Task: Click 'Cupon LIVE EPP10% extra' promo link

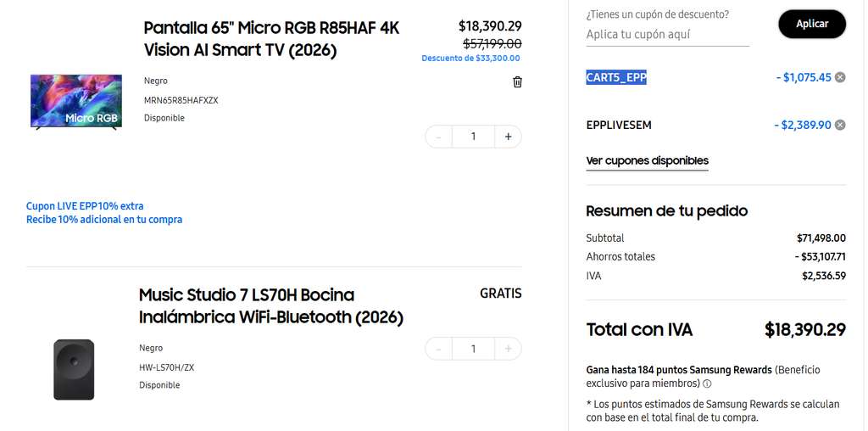Action: 85,206
